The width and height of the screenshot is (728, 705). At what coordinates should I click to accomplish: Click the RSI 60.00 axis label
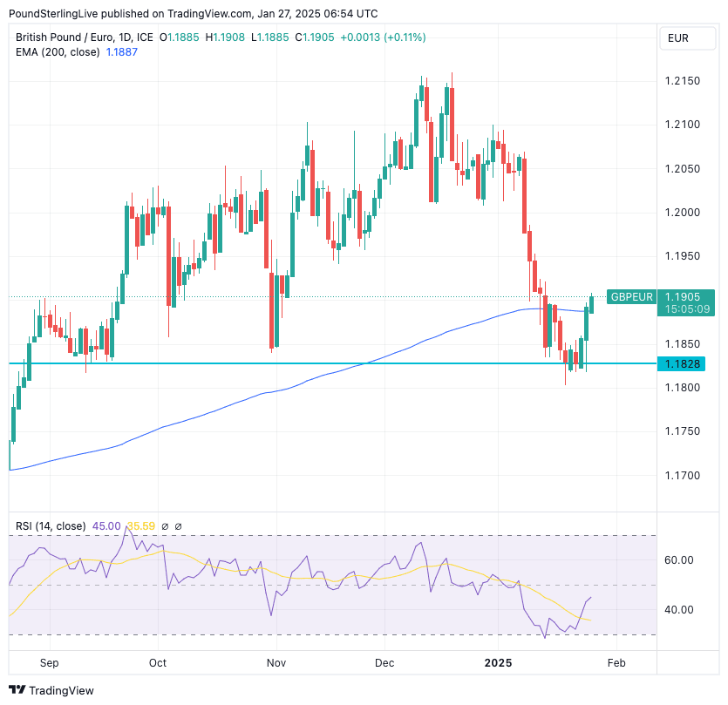pos(678,559)
